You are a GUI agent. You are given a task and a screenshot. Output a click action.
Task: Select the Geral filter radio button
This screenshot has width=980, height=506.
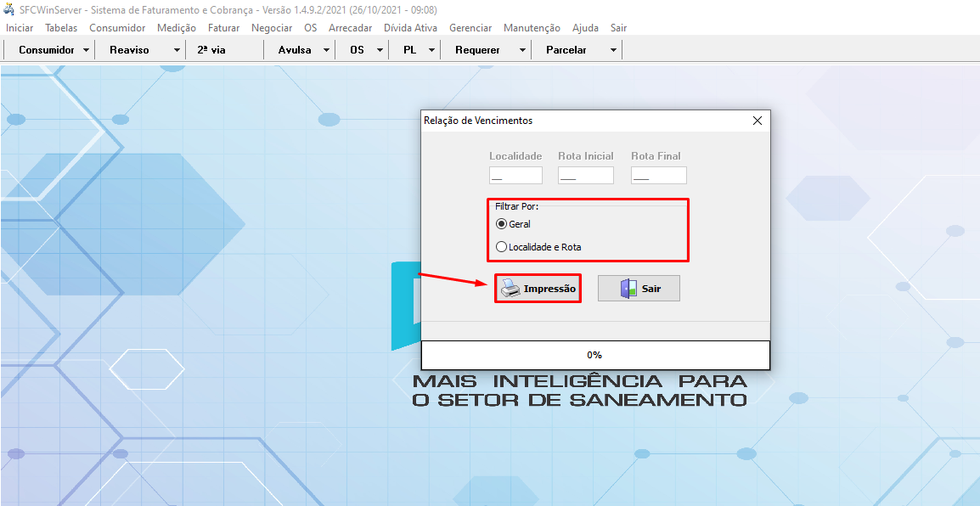501,224
